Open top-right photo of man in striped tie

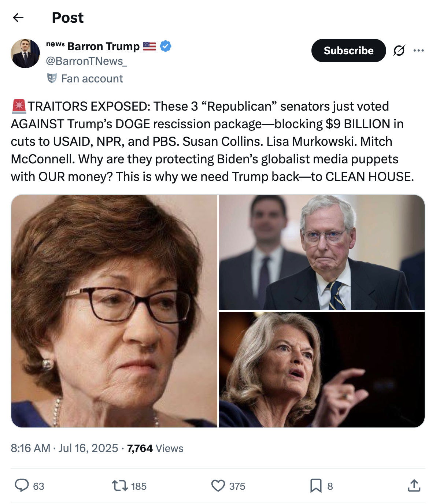tap(322, 252)
